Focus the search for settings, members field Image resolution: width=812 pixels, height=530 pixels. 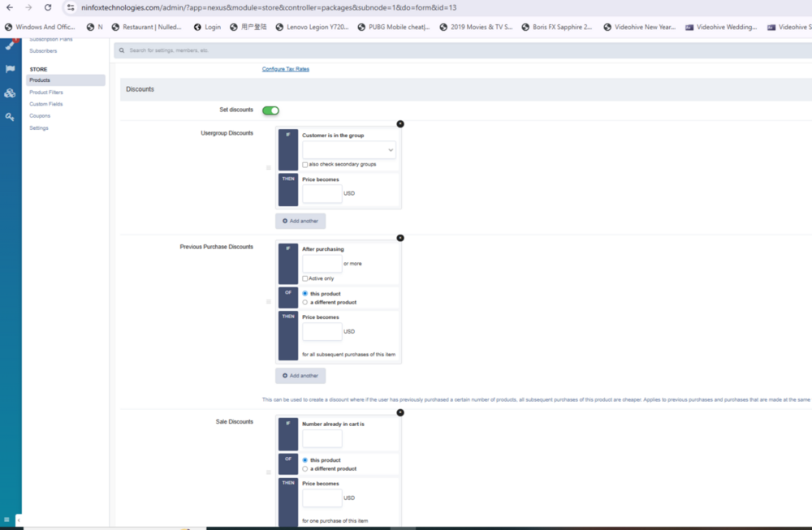click(463, 50)
